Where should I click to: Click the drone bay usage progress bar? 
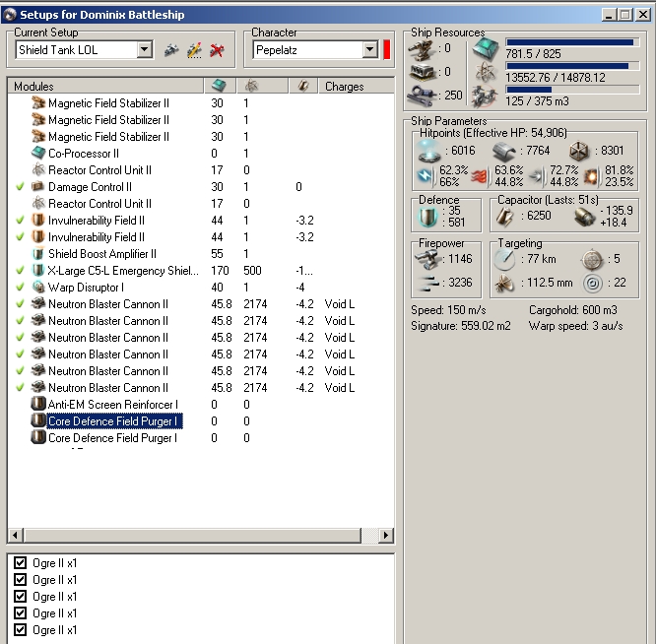572,90
